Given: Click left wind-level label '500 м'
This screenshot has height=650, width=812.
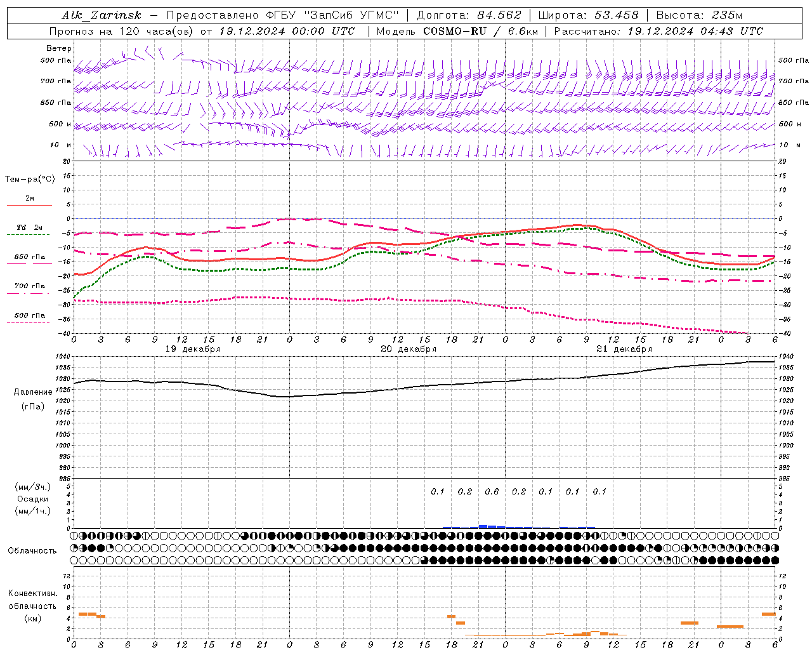Looking at the screenshot, I should pos(60,124).
